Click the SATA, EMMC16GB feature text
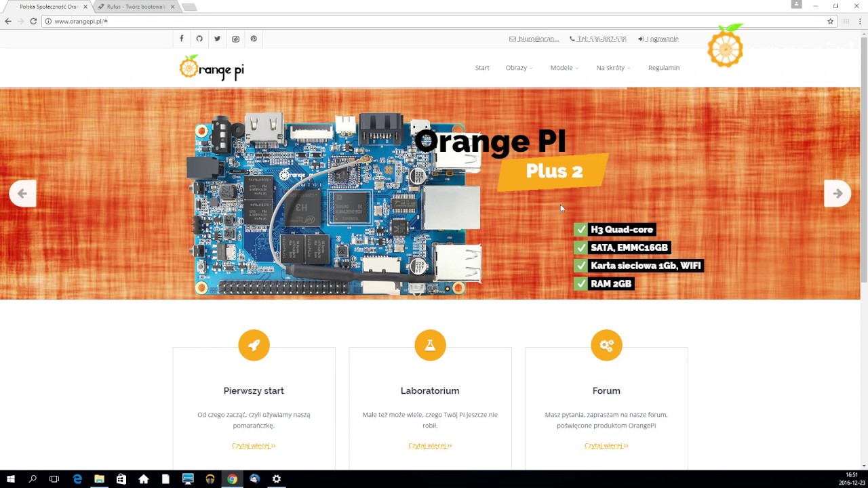 pos(629,247)
